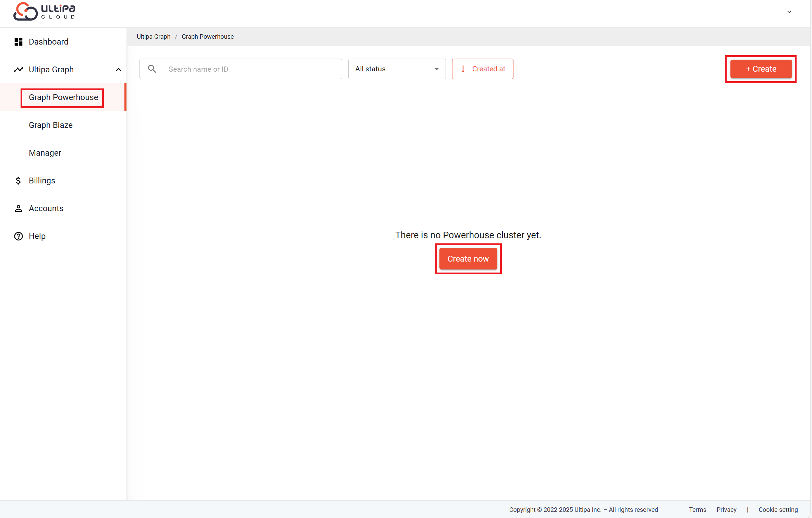Open the Manager sidebar item
Image resolution: width=812 pixels, height=518 pixels.
coord(63,153)
